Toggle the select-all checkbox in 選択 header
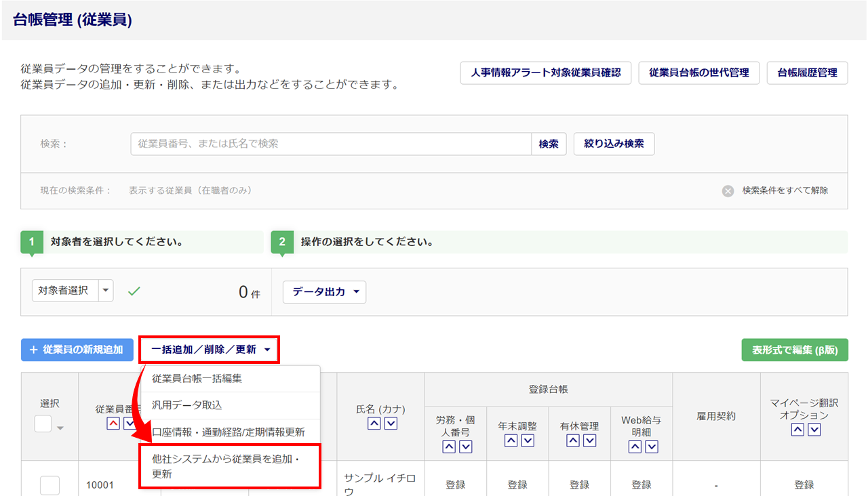 point(43,424)
